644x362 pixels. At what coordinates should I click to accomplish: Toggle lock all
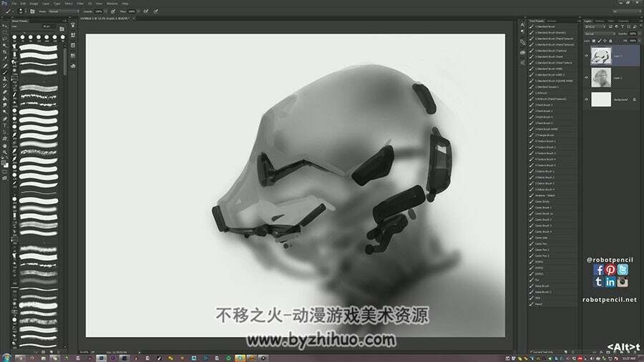pyautogui.click(x=610, y=41)
